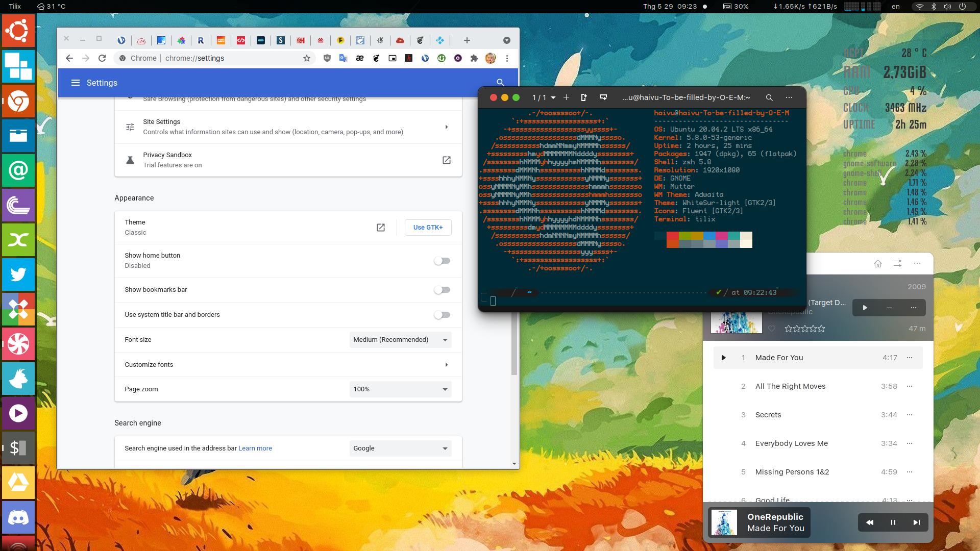
Task: Switch to the tab with R icon
Action: click(x=201, y=40)
